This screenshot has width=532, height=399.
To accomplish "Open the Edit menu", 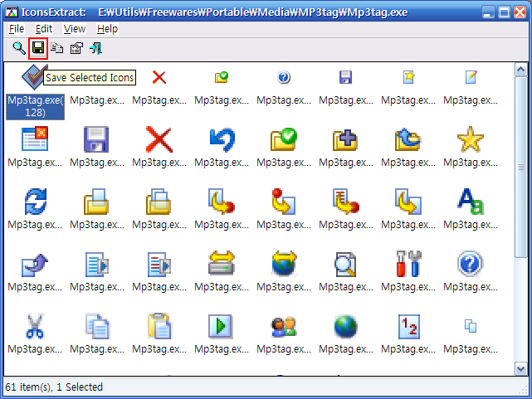I will [44, 29].
